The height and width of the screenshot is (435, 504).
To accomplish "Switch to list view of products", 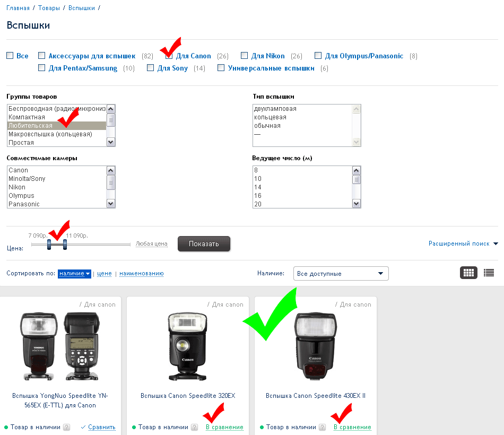I will point(489,273).
